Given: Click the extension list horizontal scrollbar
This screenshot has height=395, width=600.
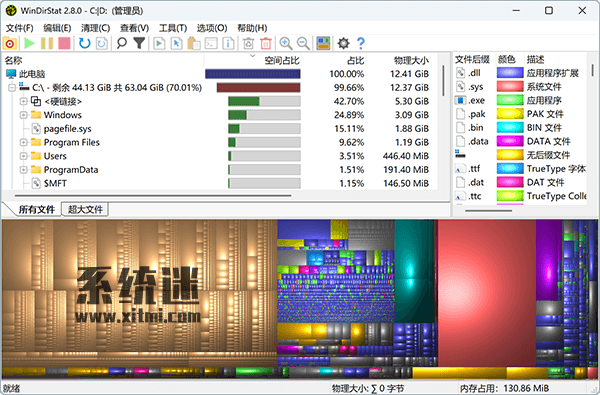Looking at the screenshot, I should [x=488, y=211].
